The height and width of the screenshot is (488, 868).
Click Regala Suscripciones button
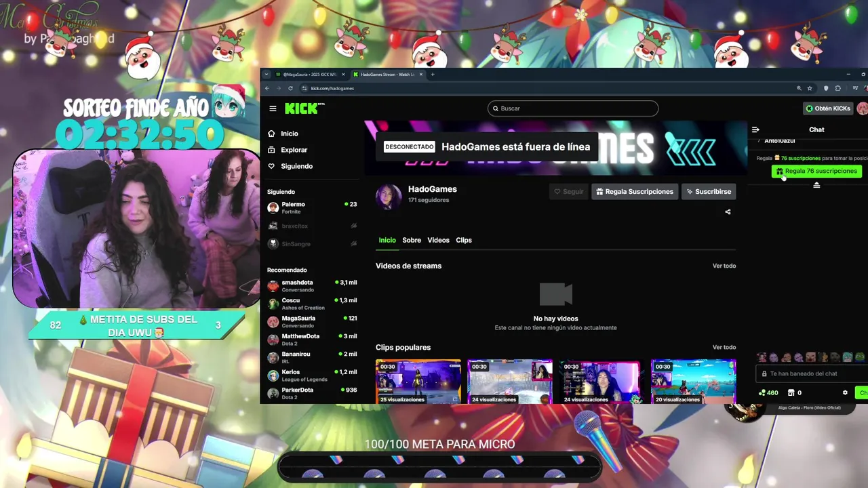tap(635, 192)
